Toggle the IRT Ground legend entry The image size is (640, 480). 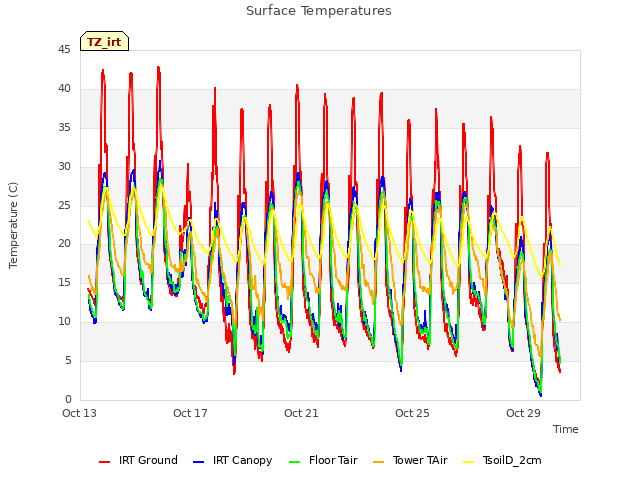coord(138,460)
